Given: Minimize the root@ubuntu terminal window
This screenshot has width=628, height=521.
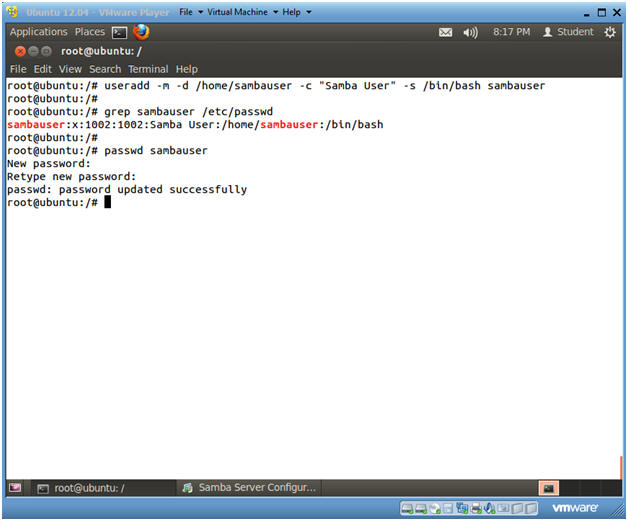Looking at the screenshot, I should [x=34, y=51].
